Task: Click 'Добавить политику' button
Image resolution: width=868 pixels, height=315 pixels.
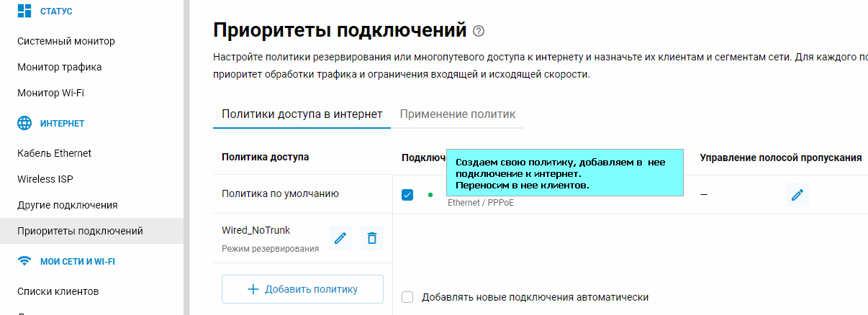Action: (302, 289)
